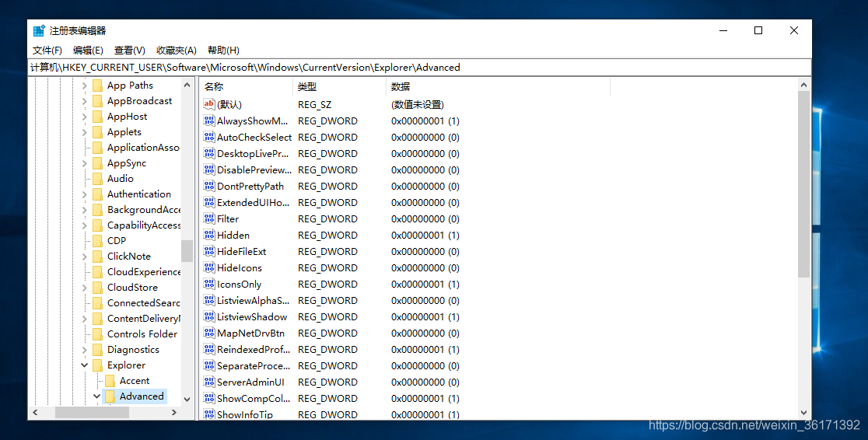The height and width of the screenshot is (440, 868).
Task: Click the DWORD icon beside HideFileExt
Action: pyautogui.click(x=208, y=251)
